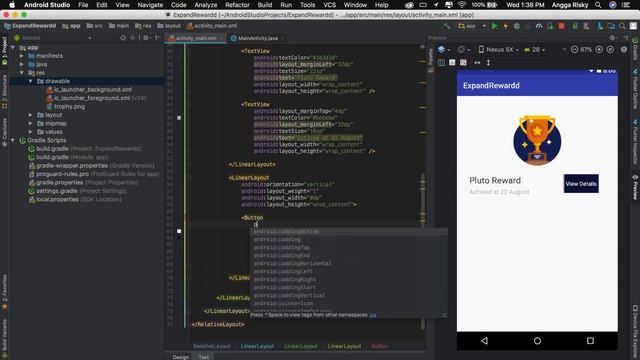Open build.gradle (Module: app) file
This screenshot has width=640, height=360.
pos(72,157)
